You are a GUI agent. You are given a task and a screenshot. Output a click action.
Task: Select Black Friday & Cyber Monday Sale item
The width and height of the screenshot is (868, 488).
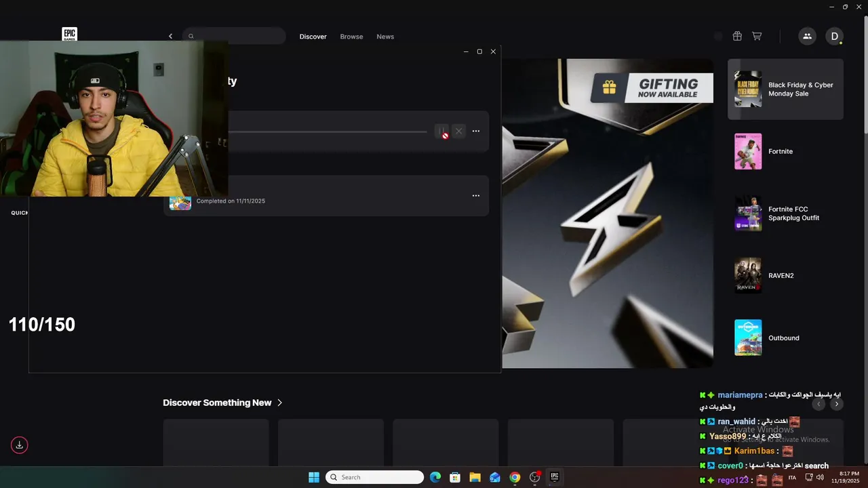click(x=785, y=89)
